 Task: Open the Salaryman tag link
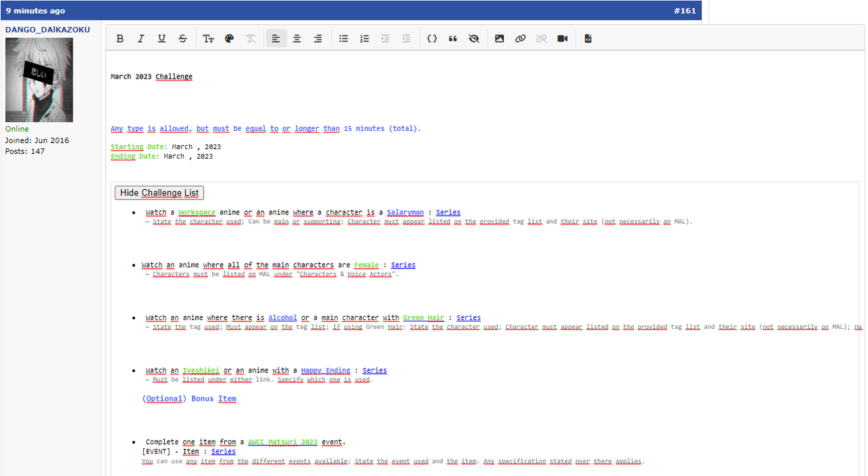point(405,212)
